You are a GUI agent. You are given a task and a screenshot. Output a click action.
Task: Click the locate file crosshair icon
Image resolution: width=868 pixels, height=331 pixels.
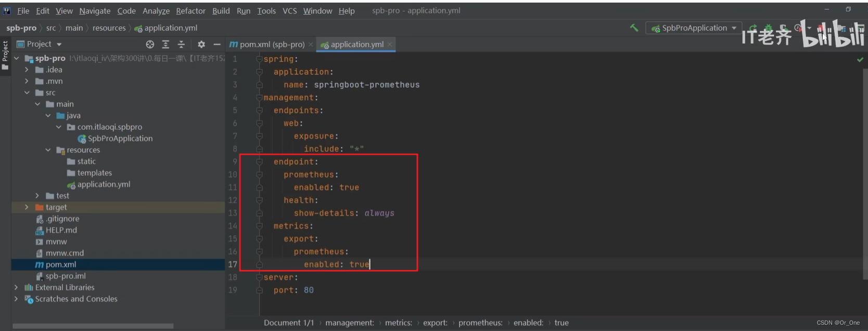click(150, 44)
